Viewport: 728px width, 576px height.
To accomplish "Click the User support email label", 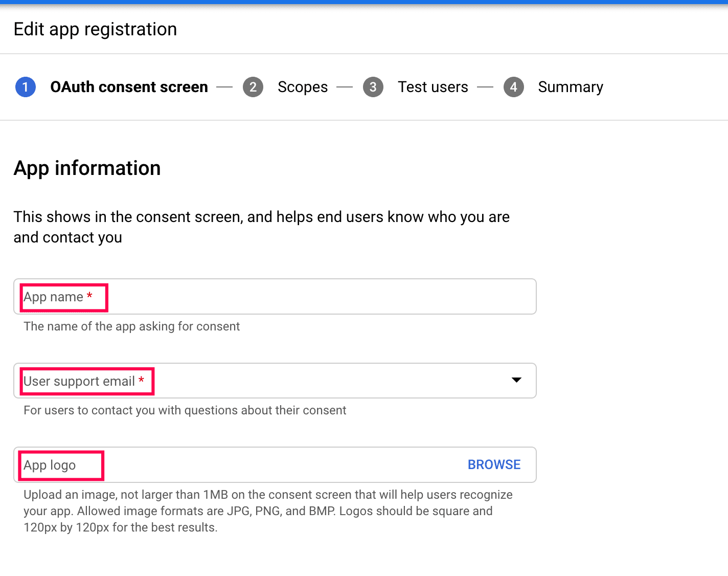I will (79, 381).
